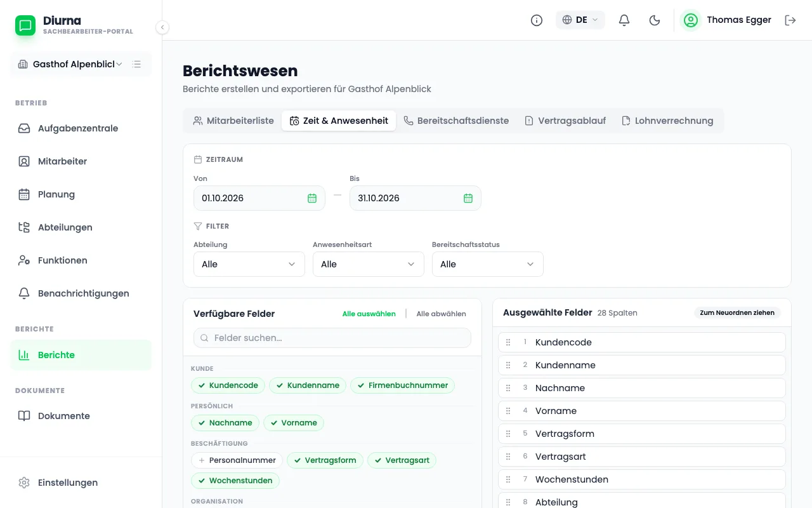Focus the Felder suchen search box
This screenshot has height=508, width=812.
click(x=332, y=338)
